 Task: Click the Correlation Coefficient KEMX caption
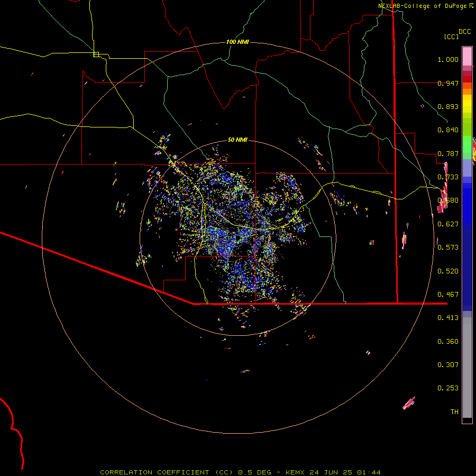240,472
